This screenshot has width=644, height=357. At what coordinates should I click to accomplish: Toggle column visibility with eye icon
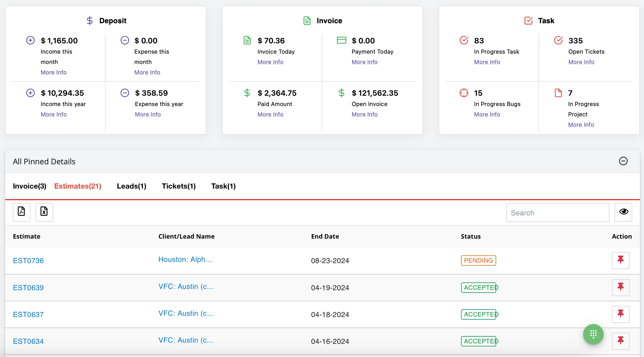[623, 212]
